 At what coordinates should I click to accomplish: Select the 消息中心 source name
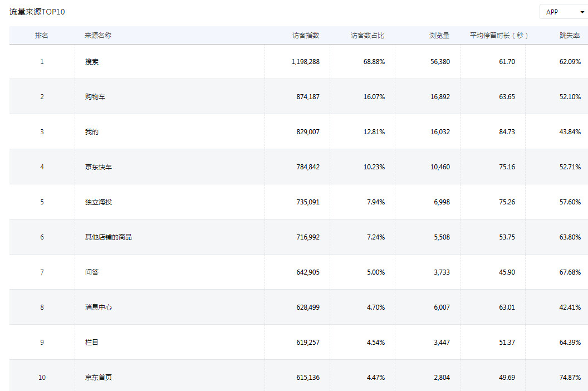pyautogui.click(x=98, y=307)
